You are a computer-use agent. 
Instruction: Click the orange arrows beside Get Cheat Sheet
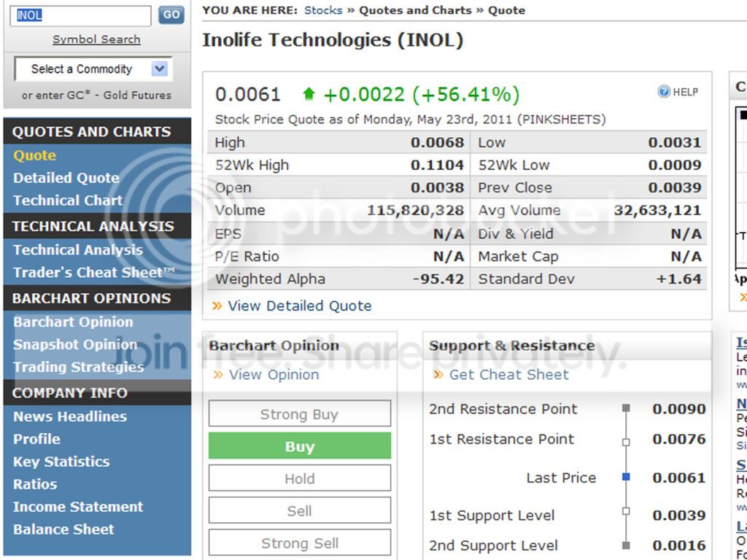tap(438, 375)
